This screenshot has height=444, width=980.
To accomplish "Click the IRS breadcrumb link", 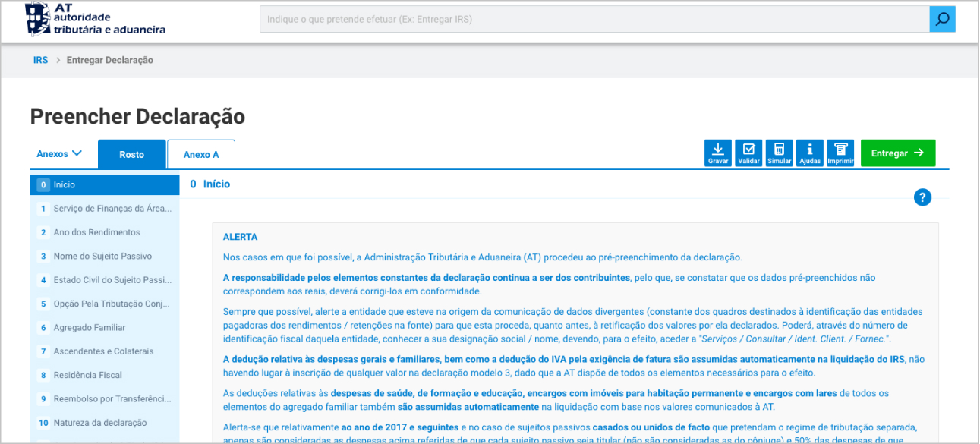I will (40, 60).
